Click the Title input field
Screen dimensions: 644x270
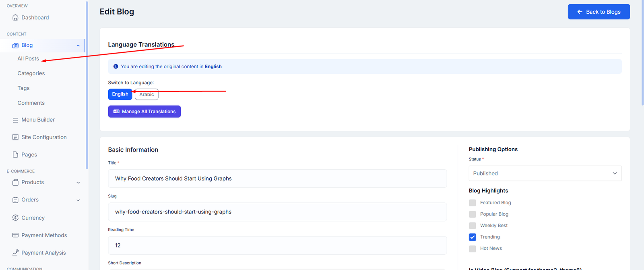[x=277, y=179]
